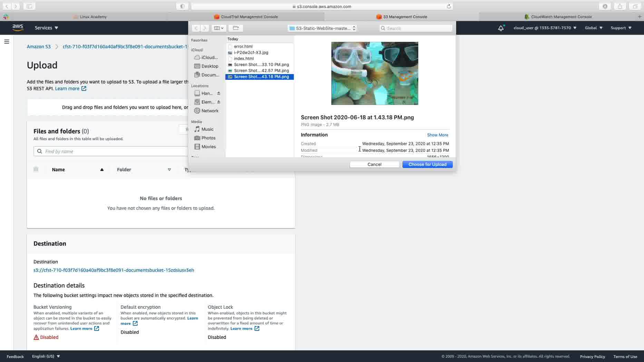Select Network location in sidebar
Screen dimensions: 644x362
(x=206, y=111)
